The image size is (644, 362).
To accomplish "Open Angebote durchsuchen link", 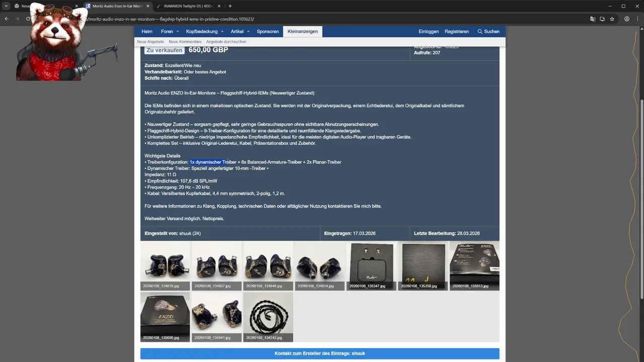I will click(x=226, y=42).
